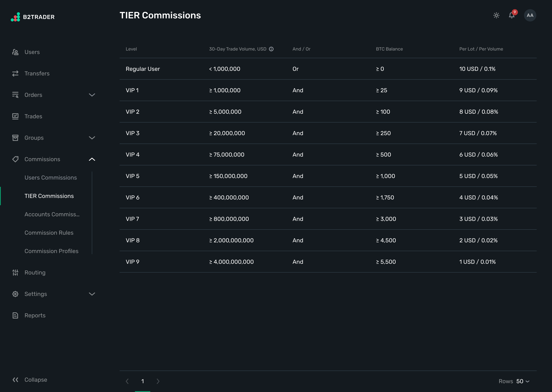Open notifications bell with 9 badge

pyautogui.click(x=512, y=16)
